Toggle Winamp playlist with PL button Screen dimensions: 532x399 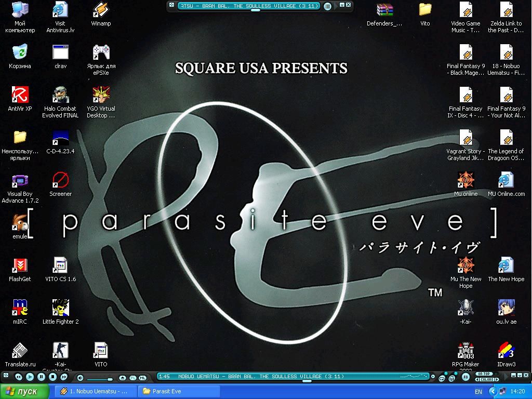tap(133, 378)
